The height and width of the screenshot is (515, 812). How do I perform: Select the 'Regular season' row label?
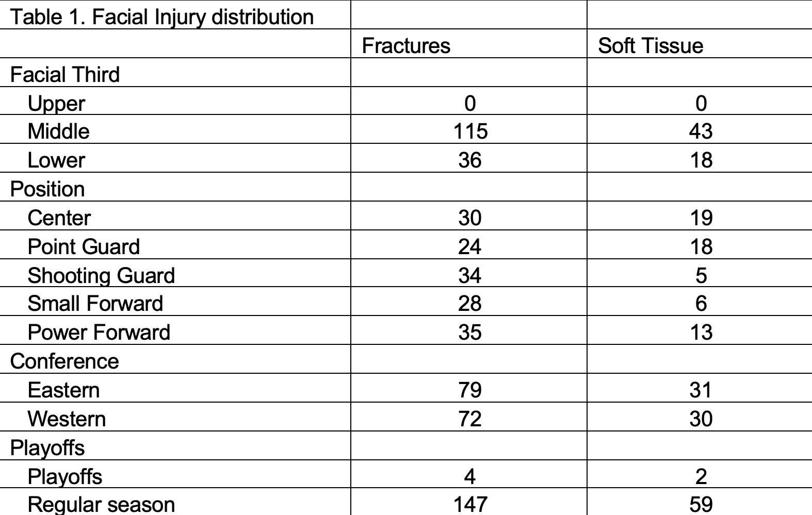click(x=101, y=504)
